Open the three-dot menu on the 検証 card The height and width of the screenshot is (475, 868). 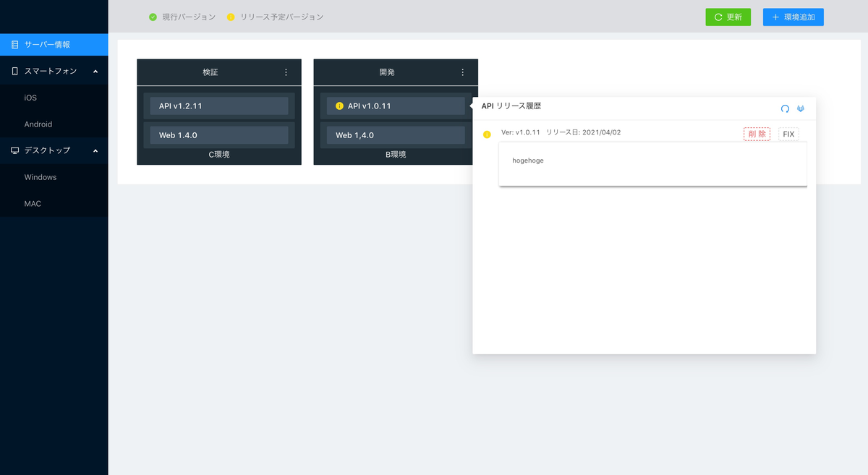[x=286, y=72]
